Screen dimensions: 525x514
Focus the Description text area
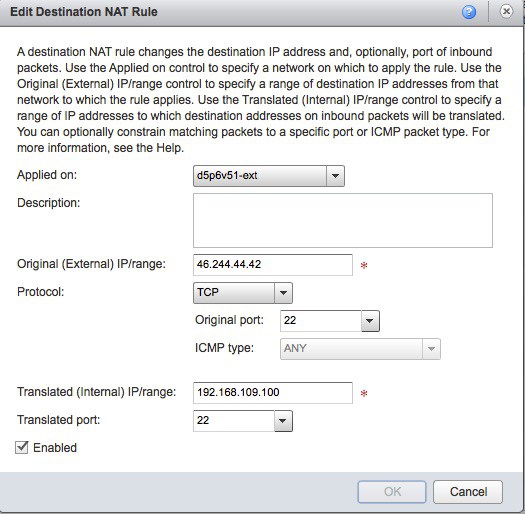343,220
